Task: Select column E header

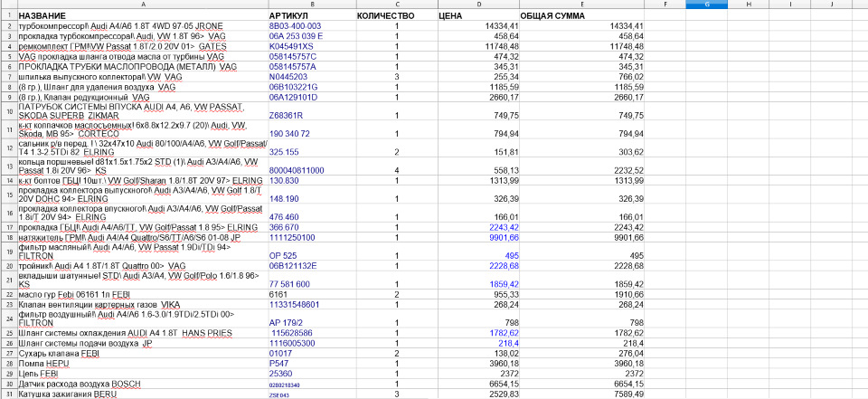Action: click(x=581, y=5)
